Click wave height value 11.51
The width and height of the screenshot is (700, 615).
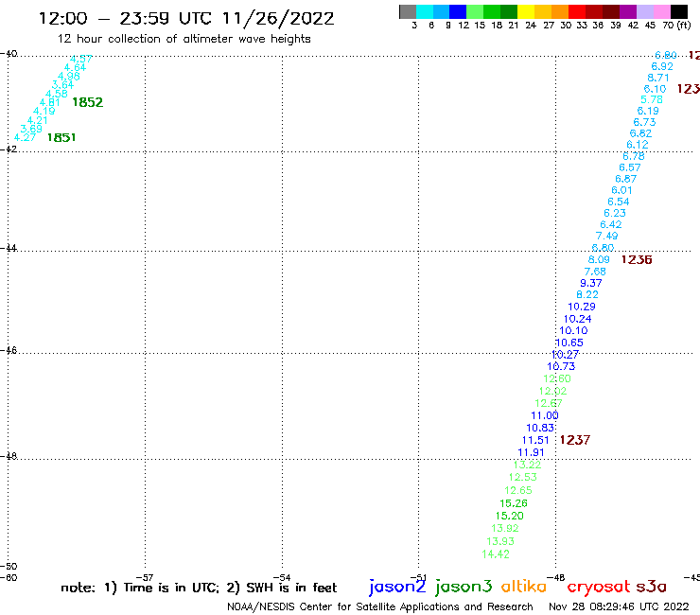tap(535, 440)
